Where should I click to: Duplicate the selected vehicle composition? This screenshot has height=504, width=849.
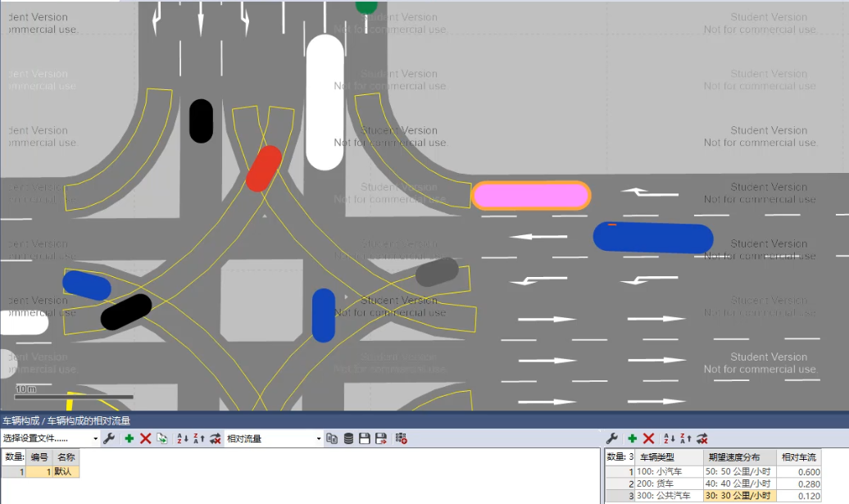click(x=162, y=438)
